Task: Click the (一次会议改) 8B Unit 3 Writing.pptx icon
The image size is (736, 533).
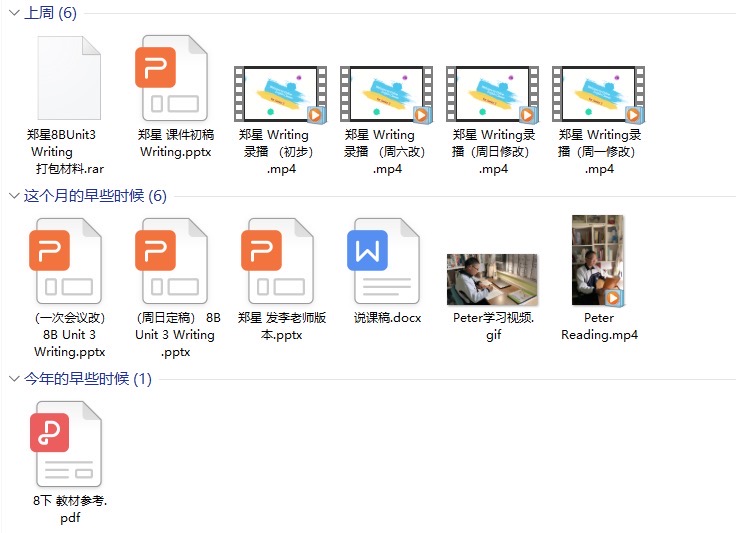Action: tap(67, 262)
